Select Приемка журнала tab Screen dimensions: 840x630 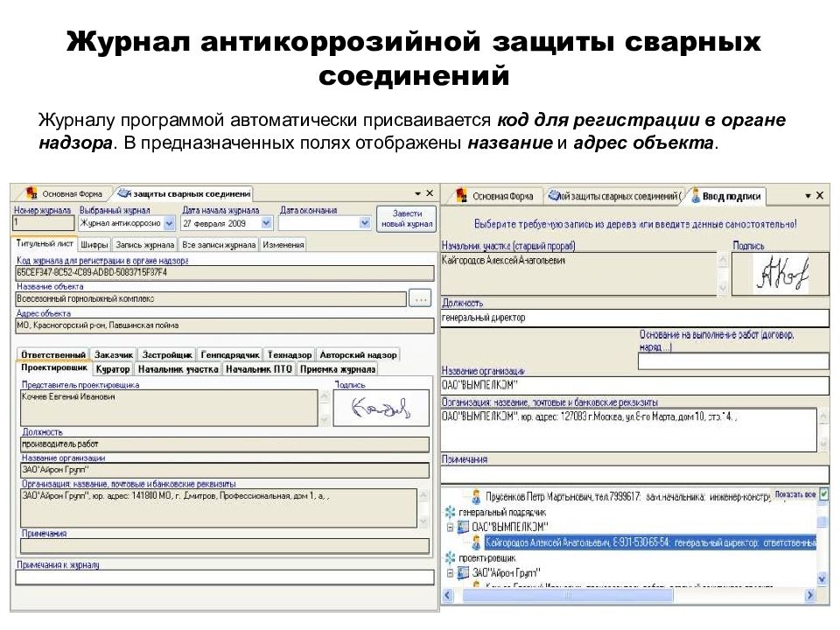click(x=338, y=369)
